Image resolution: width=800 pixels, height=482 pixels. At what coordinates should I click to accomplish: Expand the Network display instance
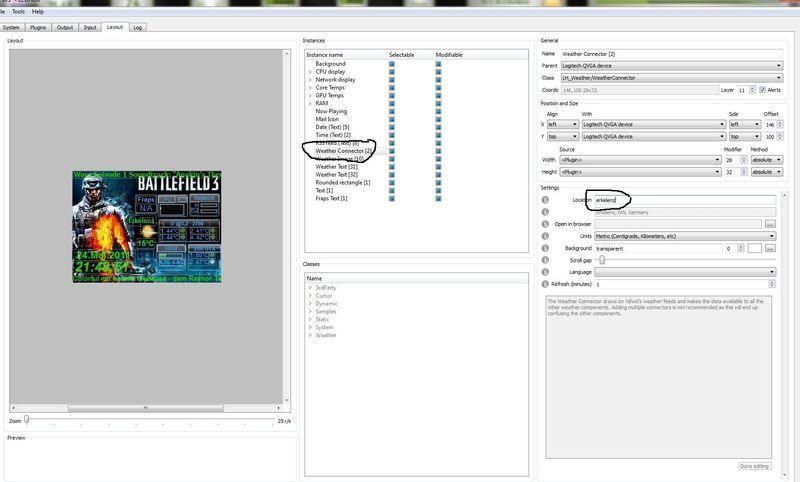point(310,80)
